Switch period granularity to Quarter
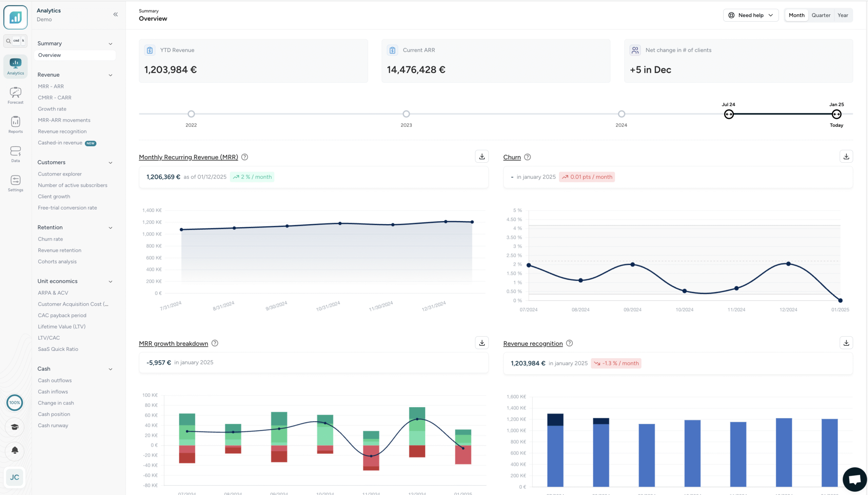868x495 pixels. click(x=821, y=15)
